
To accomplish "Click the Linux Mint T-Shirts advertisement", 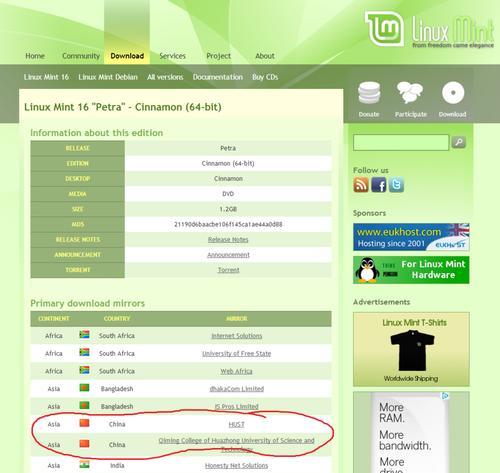I will pos(411,349).
